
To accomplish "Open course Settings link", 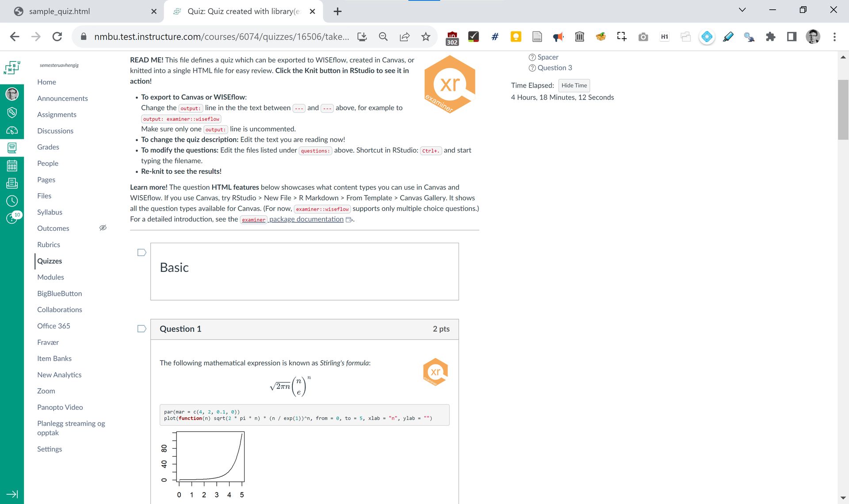I will point(50,449).
